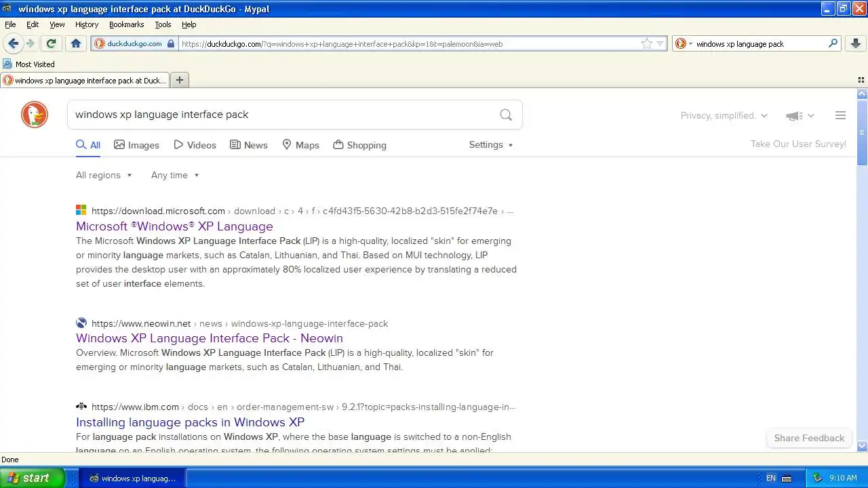The height and width of the screenshot is (488, 868).
Task: Click the page scrollbar down arrow
Action: pyautogui.click(x=862, y=446)
